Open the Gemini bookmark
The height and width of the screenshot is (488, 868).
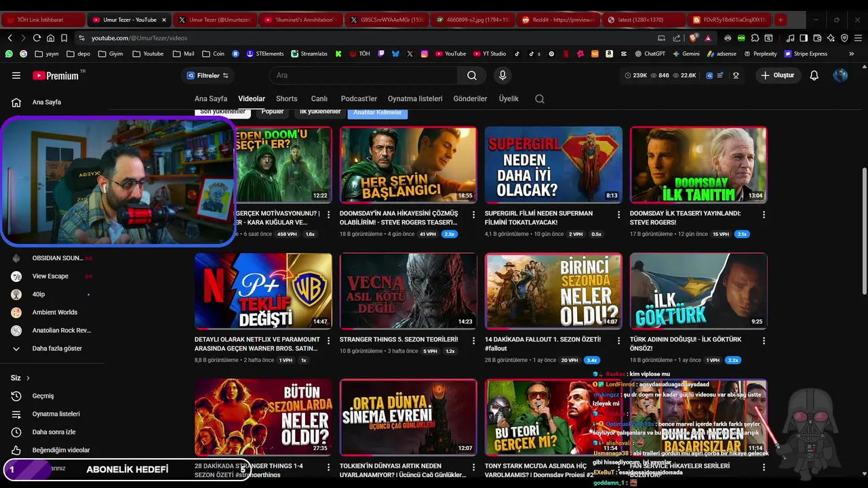pos(686,54)
